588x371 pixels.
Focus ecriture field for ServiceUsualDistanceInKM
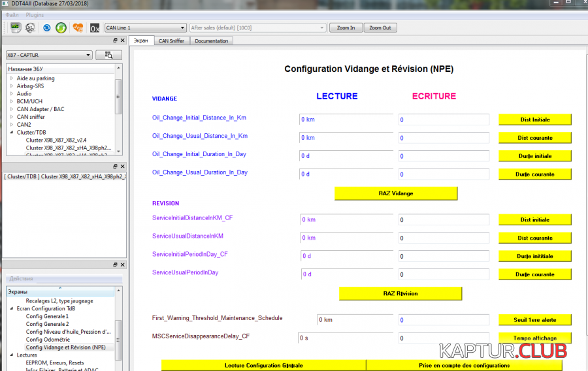coord(444,238)
